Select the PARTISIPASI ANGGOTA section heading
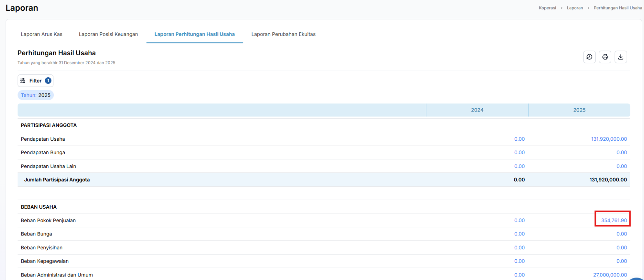Screen dimensions: 644x280 [49, 125]
